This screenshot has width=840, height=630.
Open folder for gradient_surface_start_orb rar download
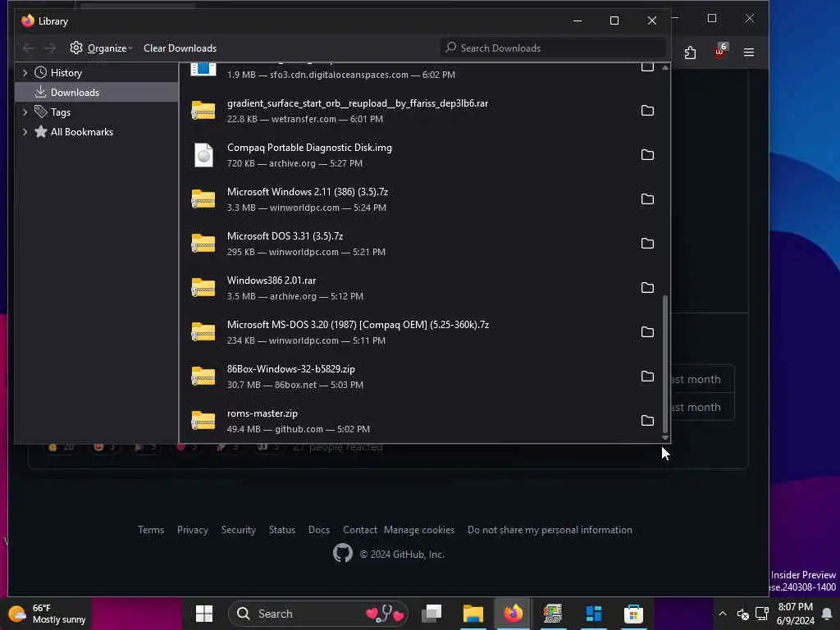(647, 111)
